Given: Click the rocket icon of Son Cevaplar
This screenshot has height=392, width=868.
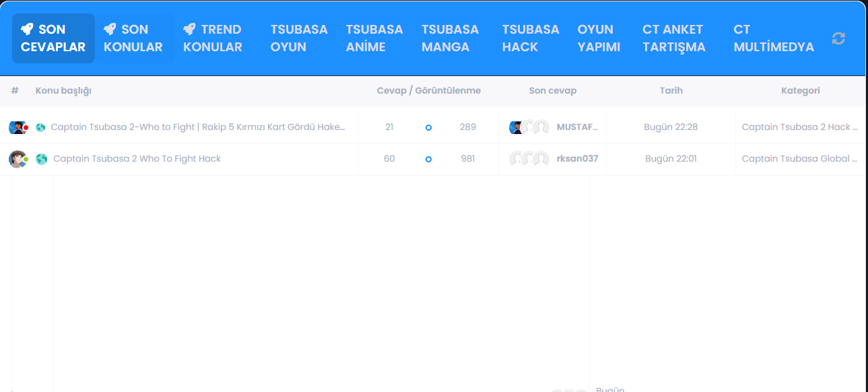Looking at the screenshot, I should (27, 29).
